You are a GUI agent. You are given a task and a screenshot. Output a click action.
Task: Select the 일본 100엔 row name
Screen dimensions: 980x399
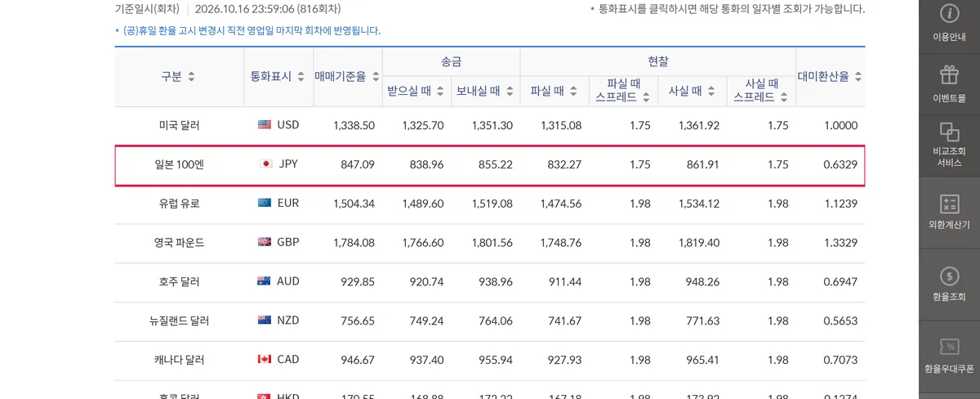click(179, 165)
